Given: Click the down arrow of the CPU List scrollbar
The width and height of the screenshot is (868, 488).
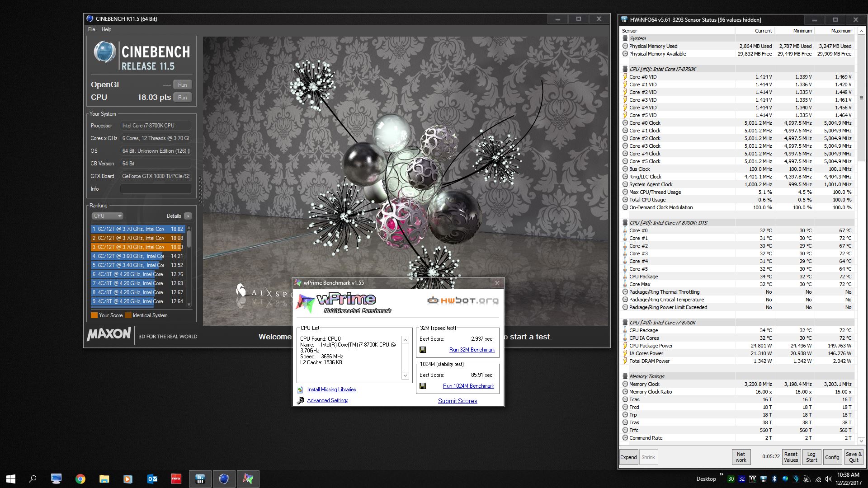Looking at the screenshot, I should click(x=405, y=375).
